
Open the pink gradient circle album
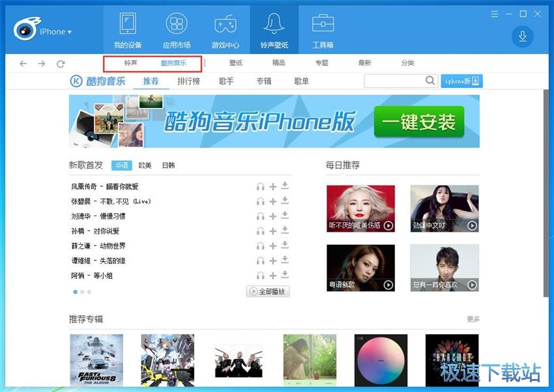tap(381, 360)
